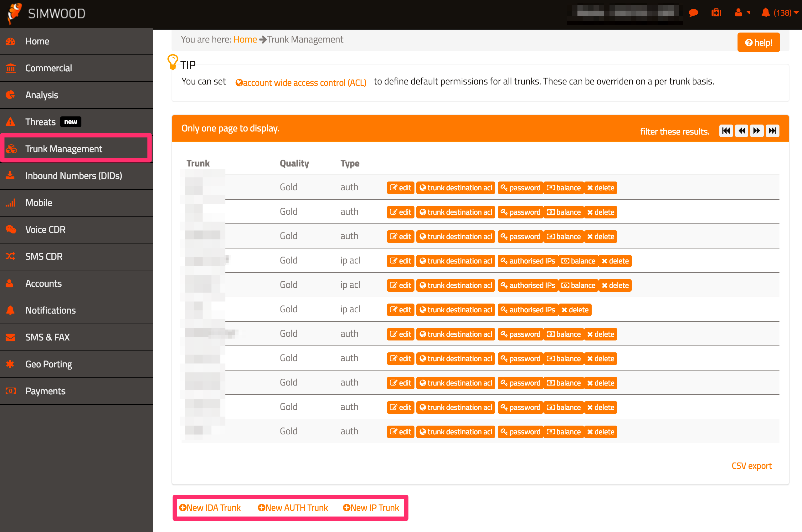802x532 pixels.
Task: Open balance for the seventh trunk row
Action: tap(563, 334)
